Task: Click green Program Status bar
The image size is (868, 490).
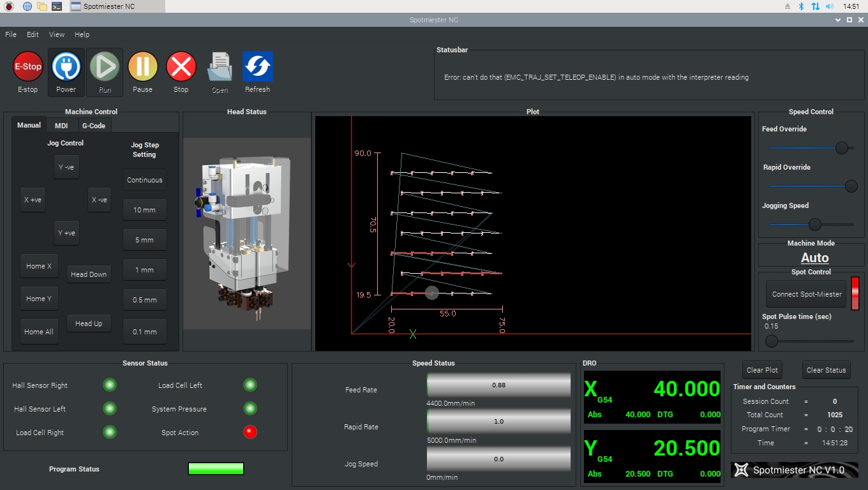Action: (x=216, y=469)
